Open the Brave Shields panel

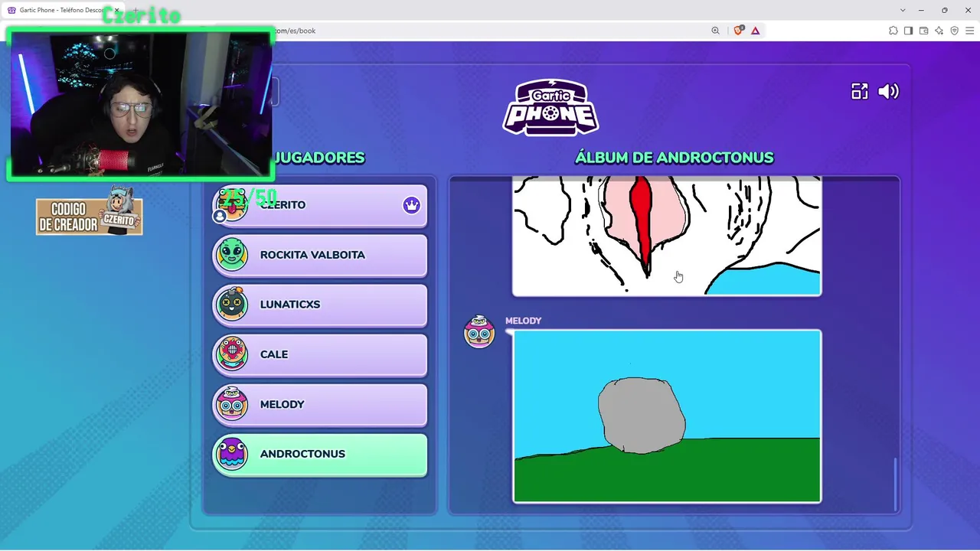click(738, 31)
